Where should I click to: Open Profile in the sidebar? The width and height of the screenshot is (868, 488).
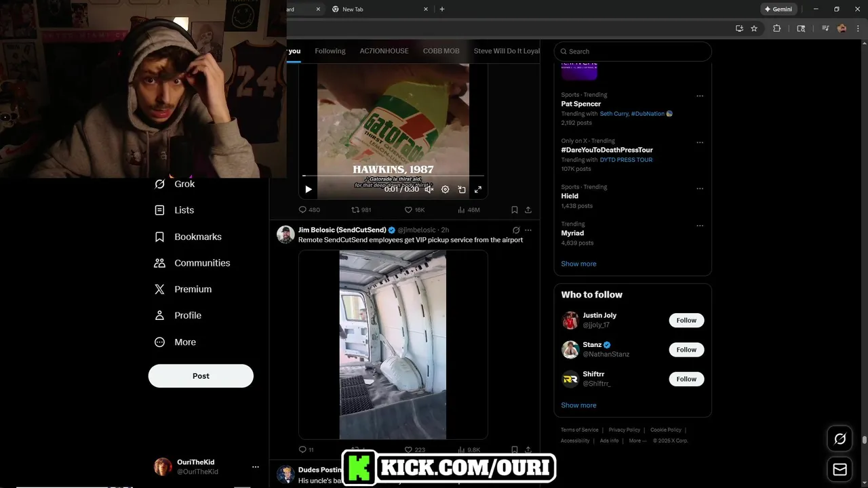[178, 315]
